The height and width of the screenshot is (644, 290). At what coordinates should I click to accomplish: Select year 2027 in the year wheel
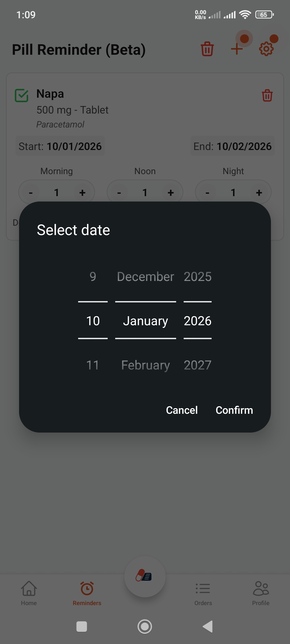pyautogui.click(x=198, y=365)
